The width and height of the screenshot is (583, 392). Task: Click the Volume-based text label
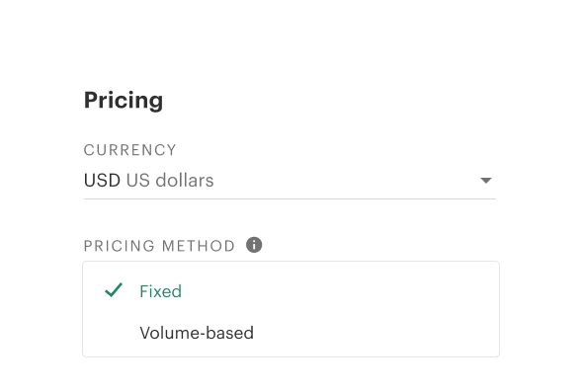tap(197, 333)
